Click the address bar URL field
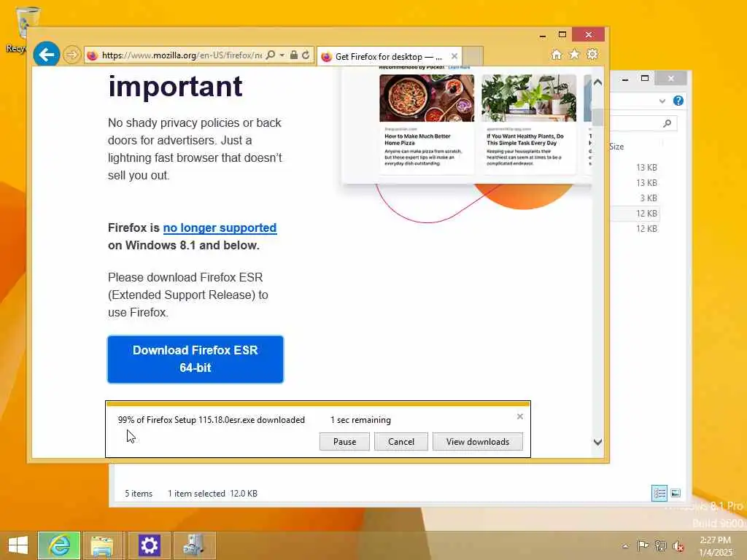The image size is (747, 560). point(182,55)
